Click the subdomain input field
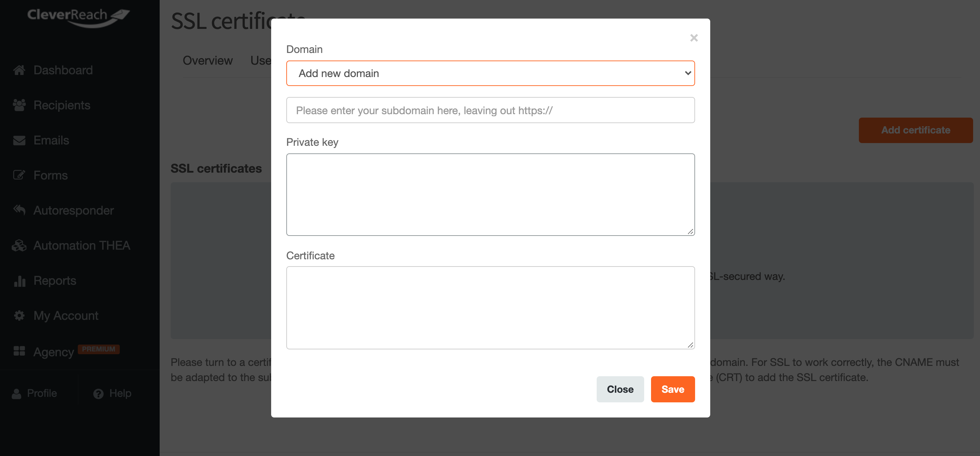The image size is (980, 456). (490, 110)
